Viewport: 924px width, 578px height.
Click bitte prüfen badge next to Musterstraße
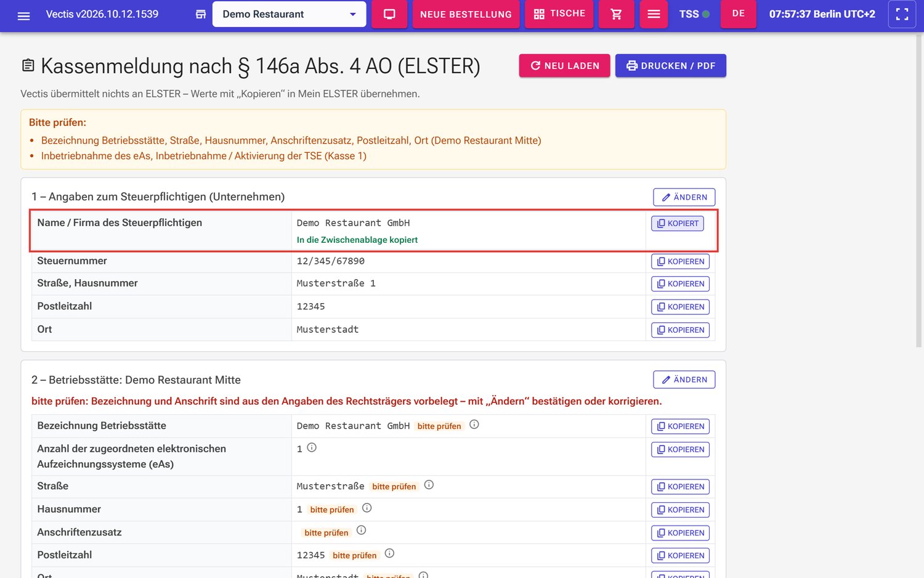(x=394, y=486)
